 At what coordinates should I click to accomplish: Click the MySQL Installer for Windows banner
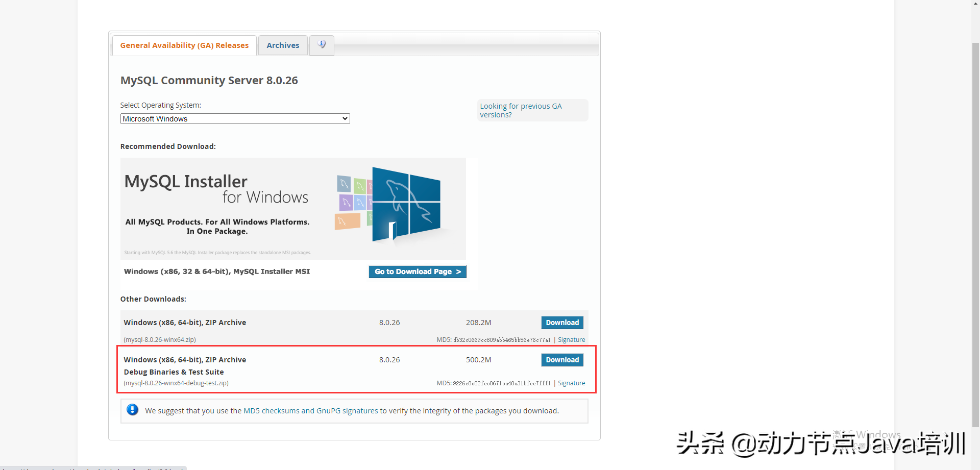pos(293,209)
